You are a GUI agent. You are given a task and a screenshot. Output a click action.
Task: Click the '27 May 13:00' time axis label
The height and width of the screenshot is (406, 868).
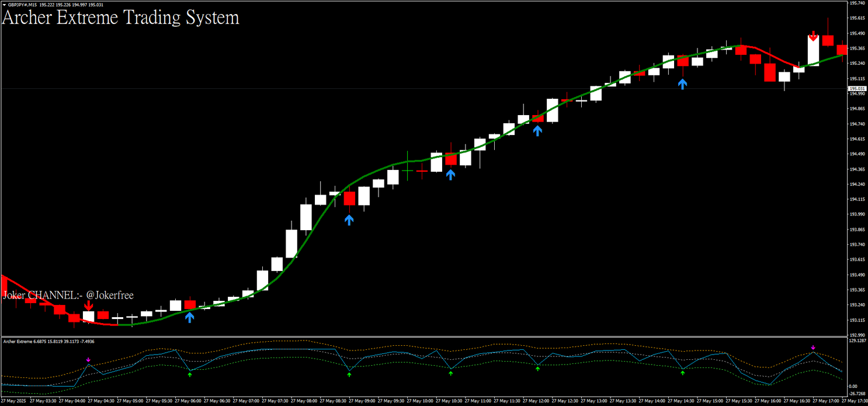tap(595, 401)
